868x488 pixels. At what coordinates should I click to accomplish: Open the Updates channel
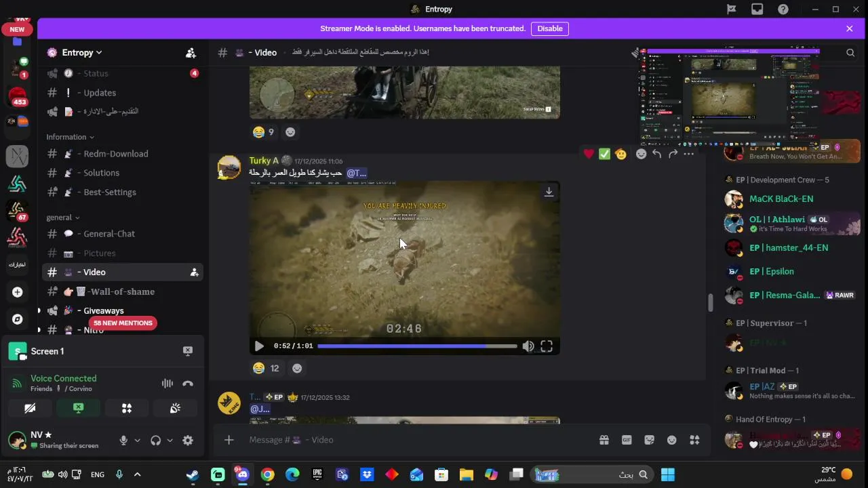[122, 93]
